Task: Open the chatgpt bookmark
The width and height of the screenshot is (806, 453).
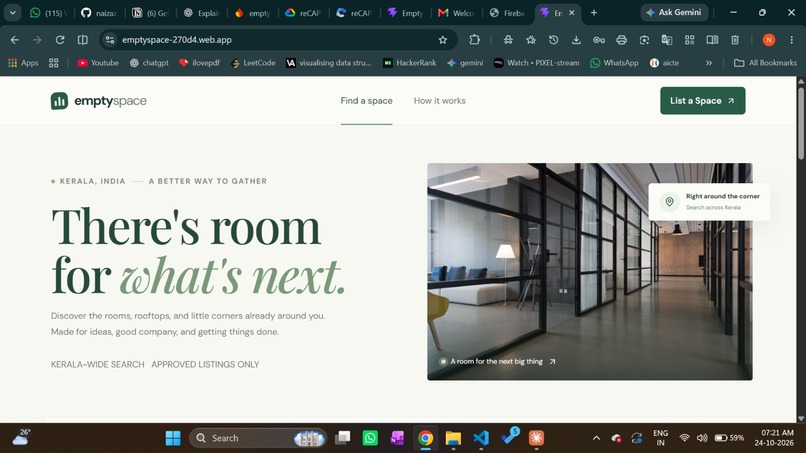Action: click(149, 63)
